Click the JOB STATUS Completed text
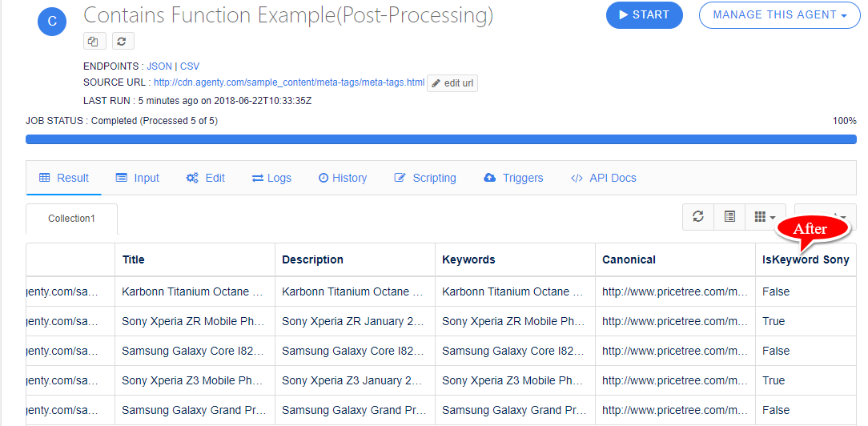 click(x=121, y=121)
